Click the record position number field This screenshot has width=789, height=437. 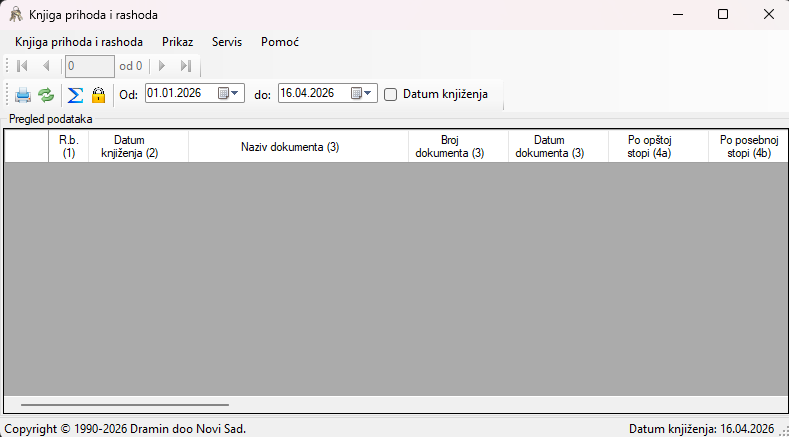[90, 66]
